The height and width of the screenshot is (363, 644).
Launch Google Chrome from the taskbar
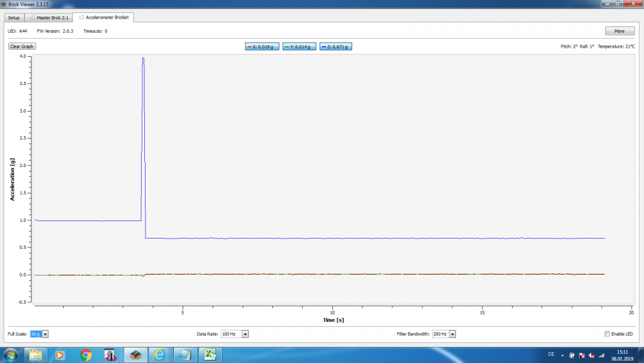86,355
